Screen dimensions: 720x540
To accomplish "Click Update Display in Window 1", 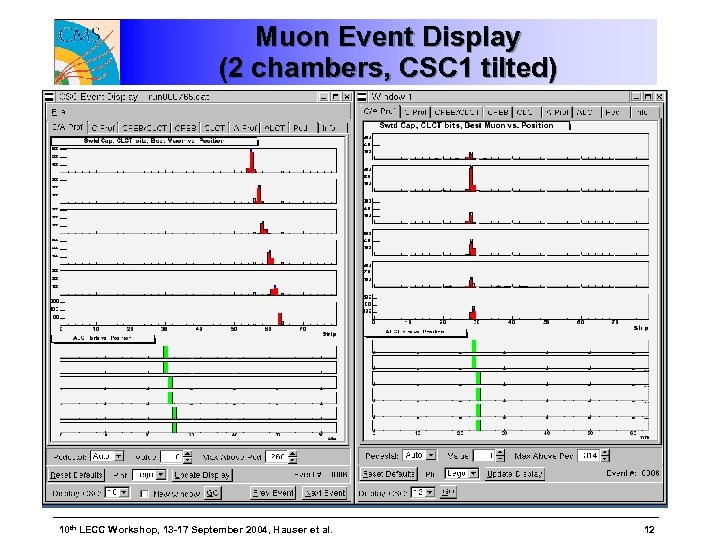I will [x=515, y=473].
